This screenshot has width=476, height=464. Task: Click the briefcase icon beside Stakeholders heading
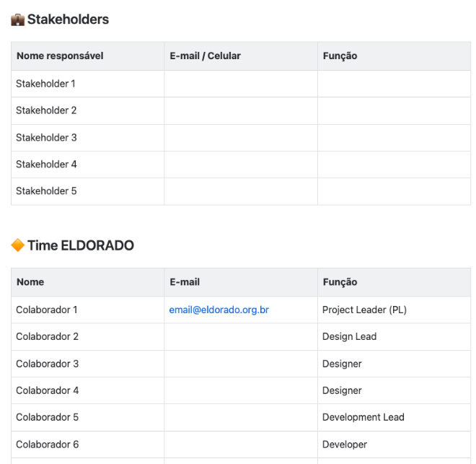[x=17, y=19]
